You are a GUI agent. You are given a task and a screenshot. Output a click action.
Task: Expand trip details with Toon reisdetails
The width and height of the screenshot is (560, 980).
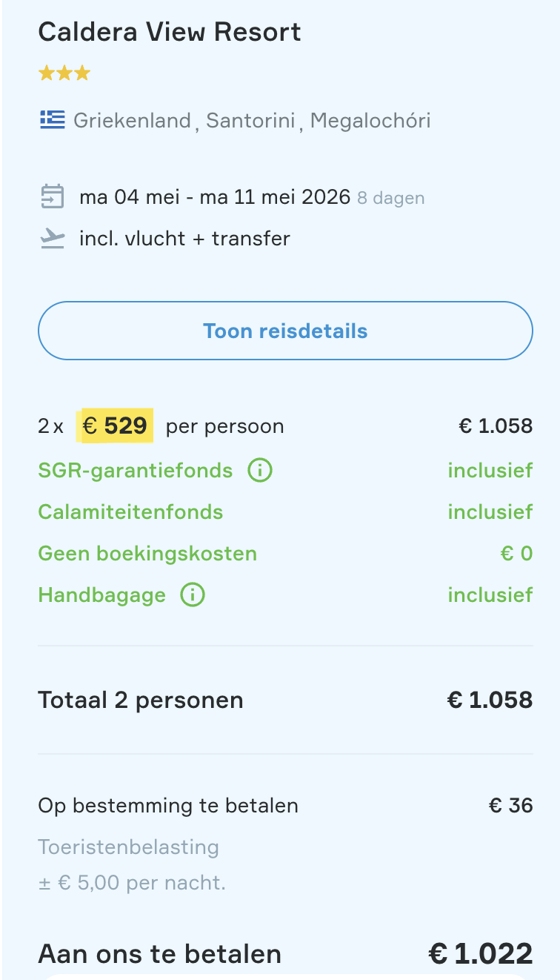click(285, 331)
